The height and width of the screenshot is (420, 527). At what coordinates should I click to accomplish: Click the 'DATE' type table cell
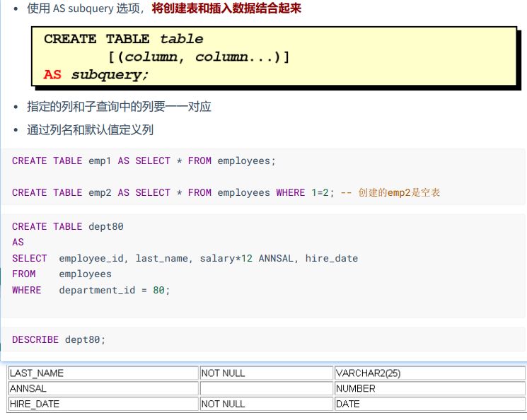(430, 404)
